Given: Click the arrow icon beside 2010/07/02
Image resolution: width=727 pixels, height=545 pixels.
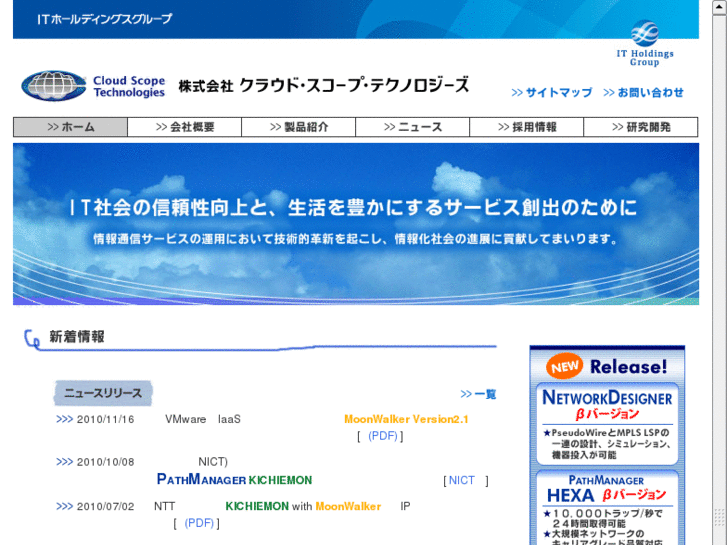Looking at the screenshot, I should (64, 506).
